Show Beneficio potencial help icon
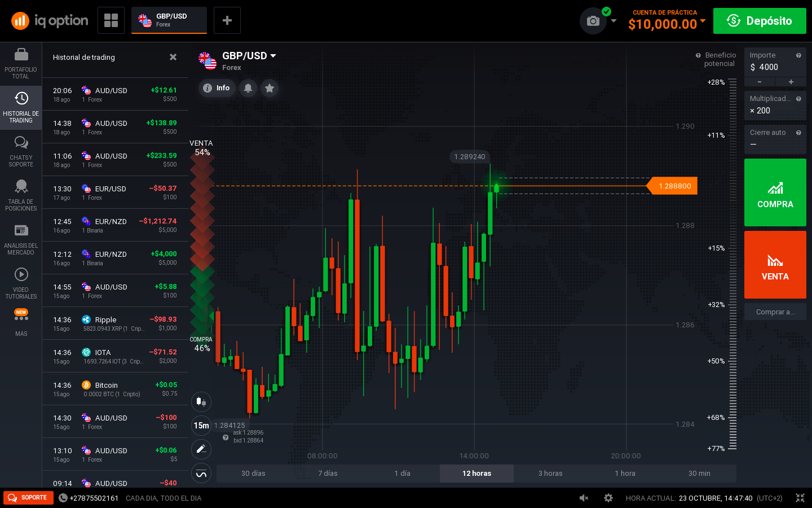The height and width of the screenshot is (508, 812). [698, 55]
